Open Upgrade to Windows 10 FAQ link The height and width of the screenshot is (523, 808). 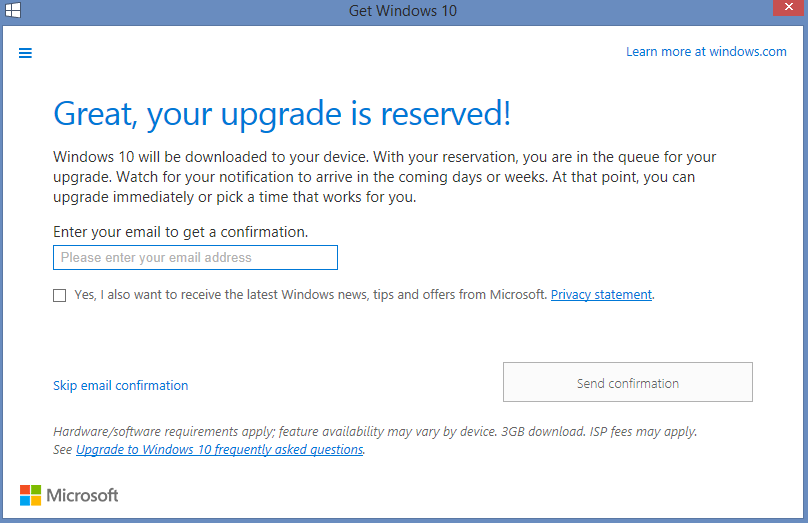click(x=220, y=449)
